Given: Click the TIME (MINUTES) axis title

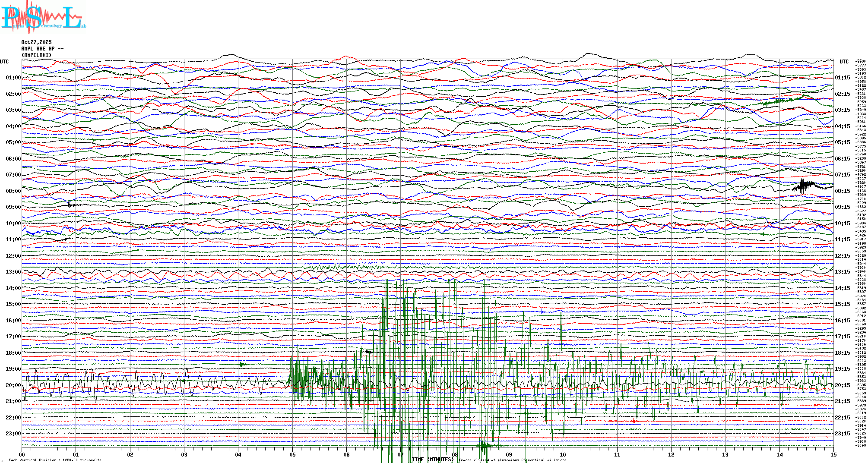Looking at the screenshot, I should coord(433,460).
